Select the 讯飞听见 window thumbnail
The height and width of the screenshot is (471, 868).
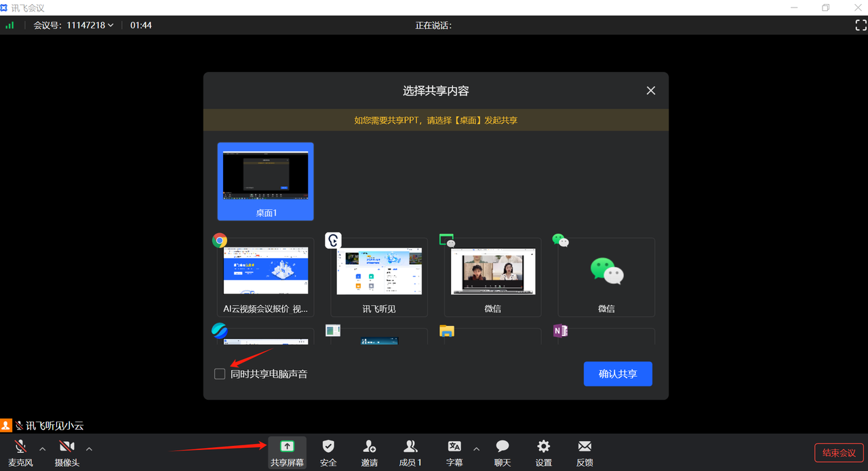(x=379, y=277)
